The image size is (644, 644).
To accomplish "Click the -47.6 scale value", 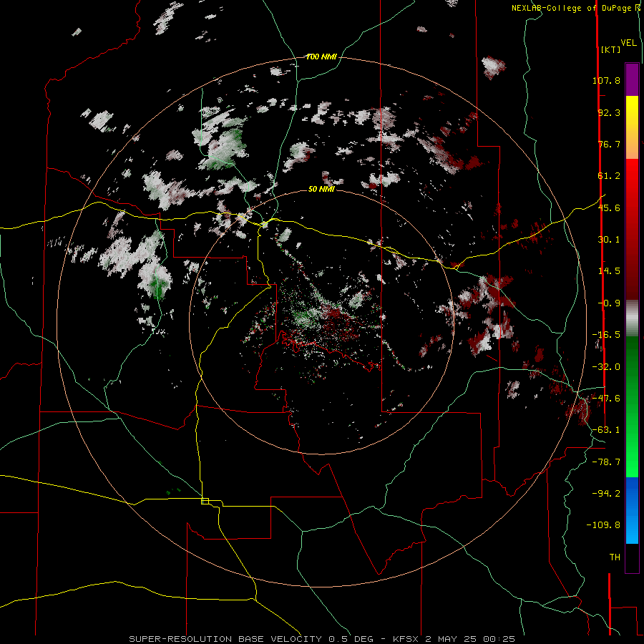I will click(606, 399).
